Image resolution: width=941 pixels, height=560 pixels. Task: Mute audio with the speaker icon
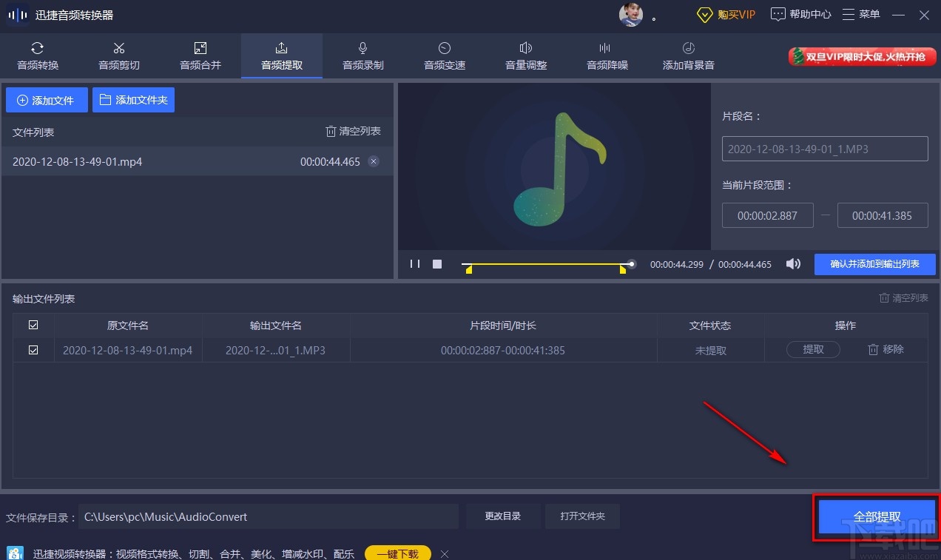tap(792, 264)
